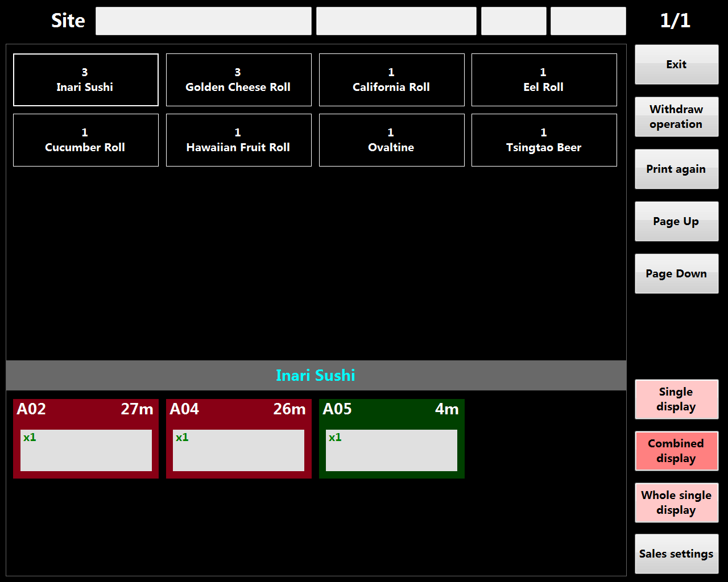Select the Cucumber Roll tile
The height and width of the screenshot is (582, 728).
[x=86, y=140]
